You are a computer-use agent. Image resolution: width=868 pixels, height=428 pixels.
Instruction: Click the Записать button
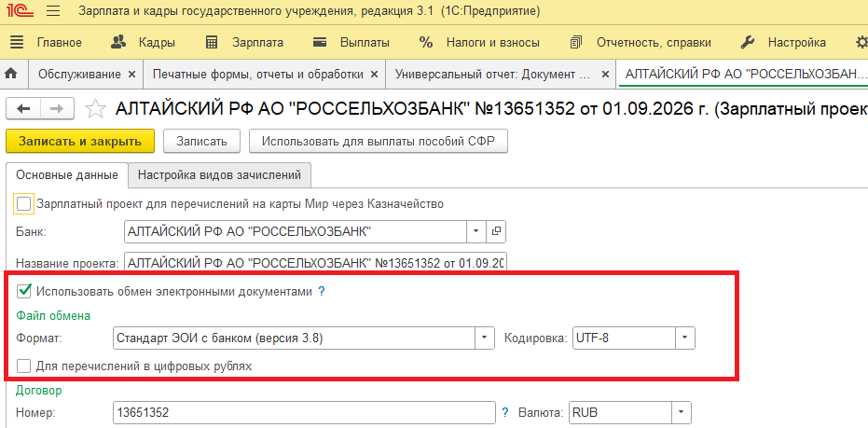coord(202,141)
